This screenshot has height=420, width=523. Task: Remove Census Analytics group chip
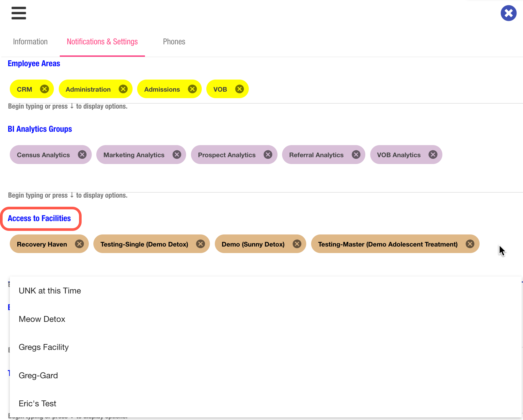click(82, 155)
